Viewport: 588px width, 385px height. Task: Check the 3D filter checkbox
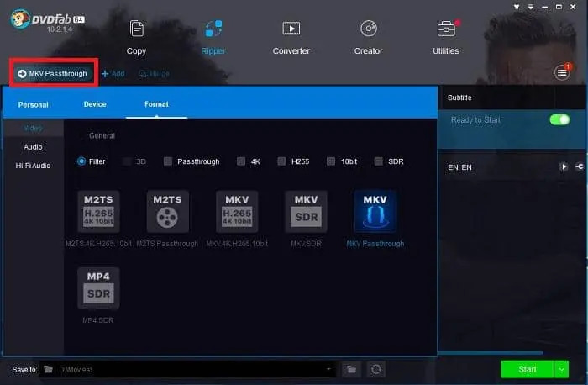click(x=127, y=161)
